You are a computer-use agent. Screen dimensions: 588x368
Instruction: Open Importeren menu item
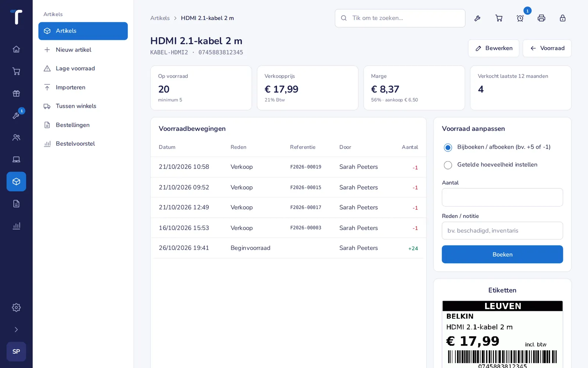(x=83, y=87)
